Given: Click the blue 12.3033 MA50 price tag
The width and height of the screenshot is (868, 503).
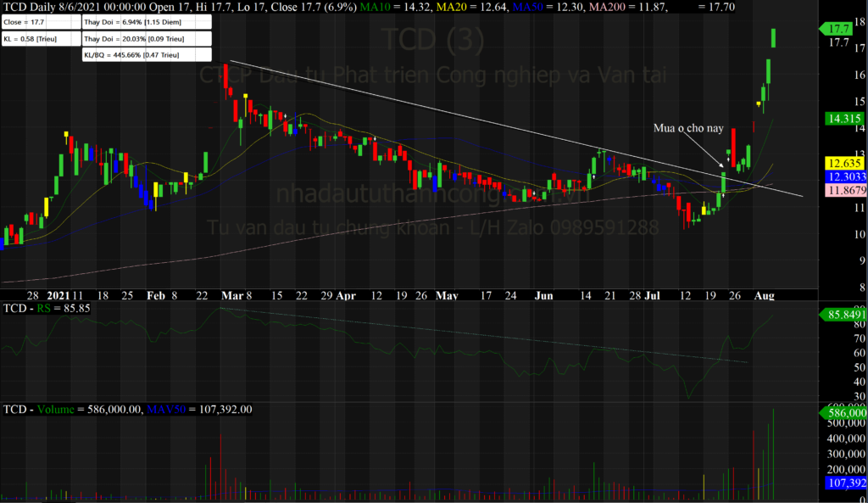Looking at the screenshot, I should (x=844, y=176).
